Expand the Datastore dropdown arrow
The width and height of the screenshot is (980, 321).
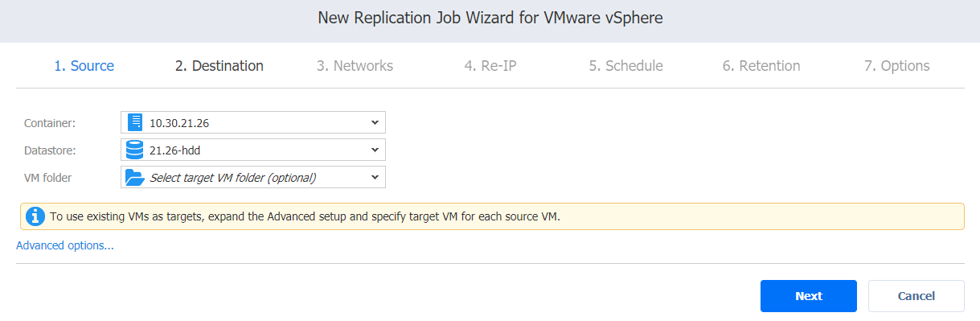[375, 150]
